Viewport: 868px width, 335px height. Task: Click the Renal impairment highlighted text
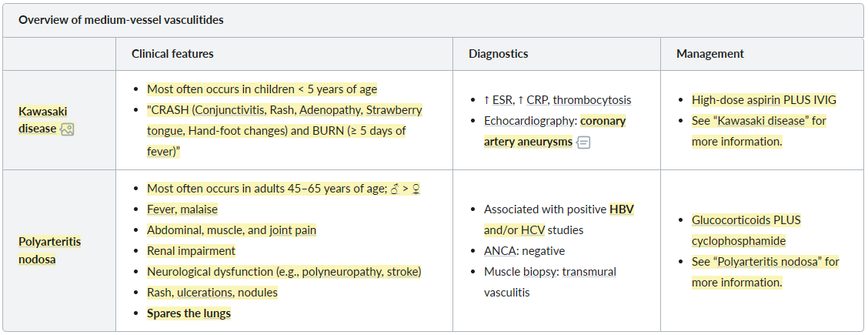coord(191,251)
